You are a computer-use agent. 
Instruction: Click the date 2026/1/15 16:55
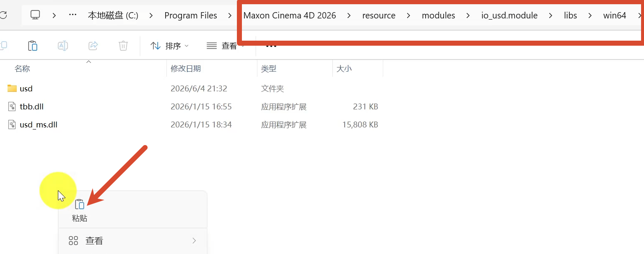point(201,106)
